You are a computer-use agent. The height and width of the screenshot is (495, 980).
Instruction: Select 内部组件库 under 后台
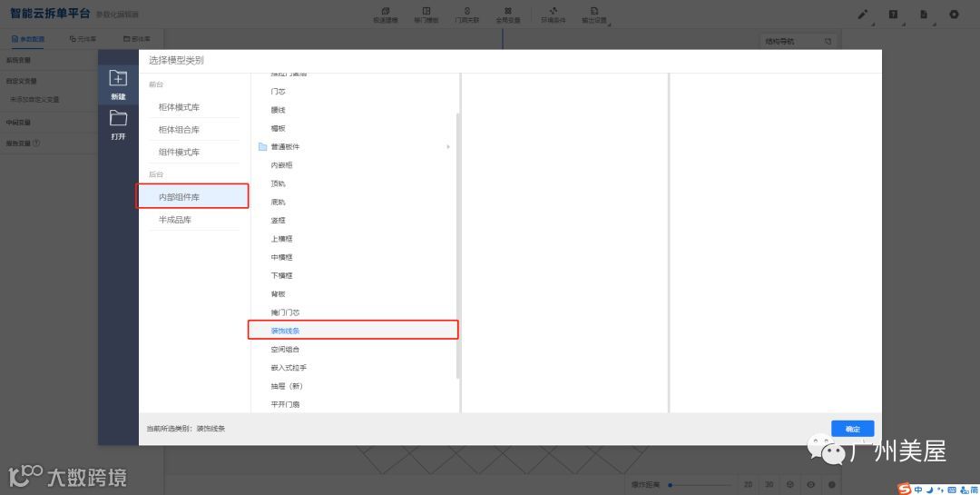pyautogui.click(x=193, y=196)
